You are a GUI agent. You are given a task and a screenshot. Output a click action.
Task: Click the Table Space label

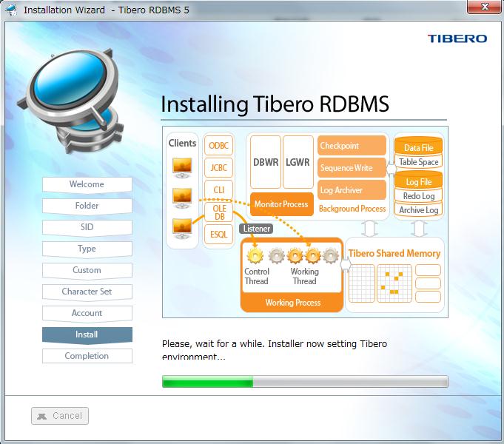point(419,162)
